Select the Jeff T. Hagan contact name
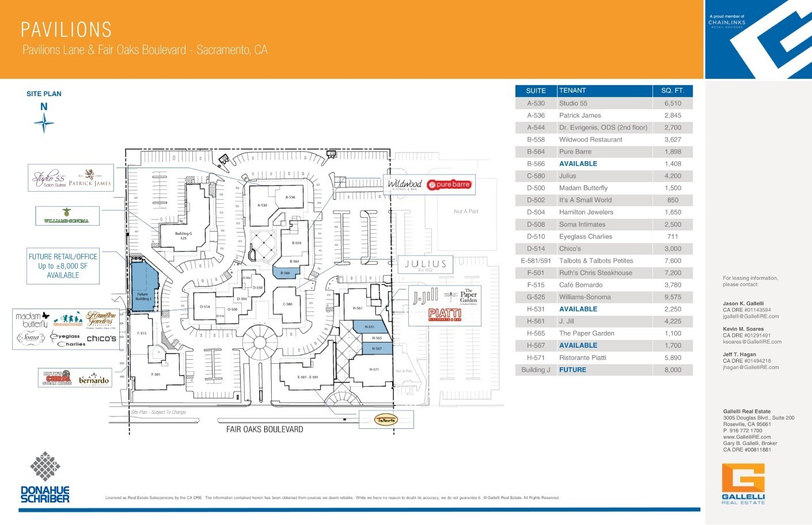This screenshot has height=525, width=812. tap(739, 355)
